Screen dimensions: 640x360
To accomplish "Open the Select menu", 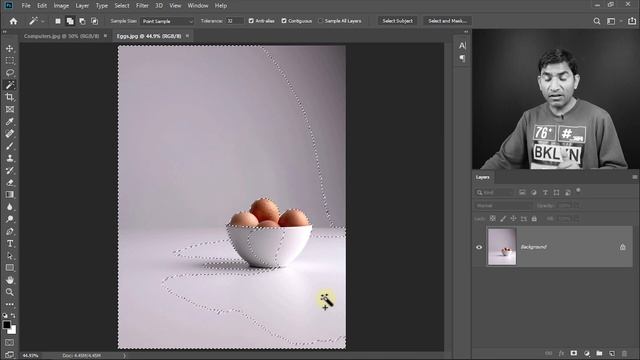I will pos(122,6).
